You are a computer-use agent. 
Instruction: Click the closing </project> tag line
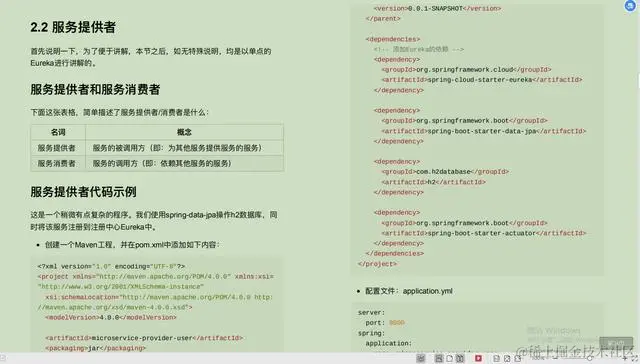(x=377, y=264)
